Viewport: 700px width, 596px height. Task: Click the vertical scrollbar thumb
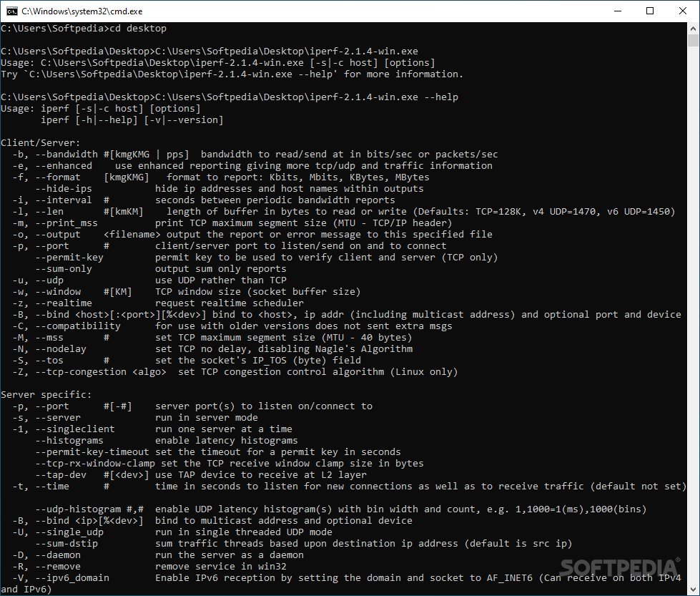tap(693, 41)
